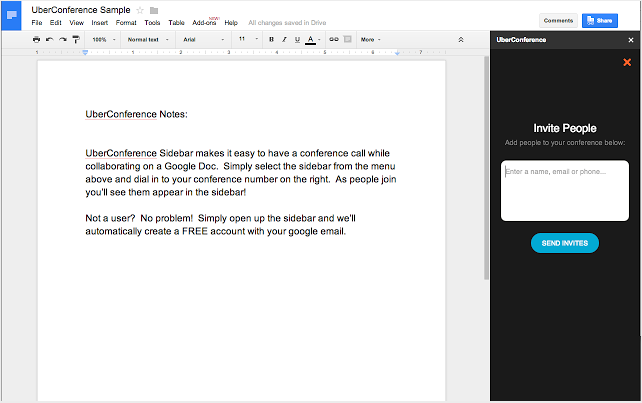Viewport: 642px width, 403px height.
Task: Click the document title UberConference Sample
Action: 81,10
